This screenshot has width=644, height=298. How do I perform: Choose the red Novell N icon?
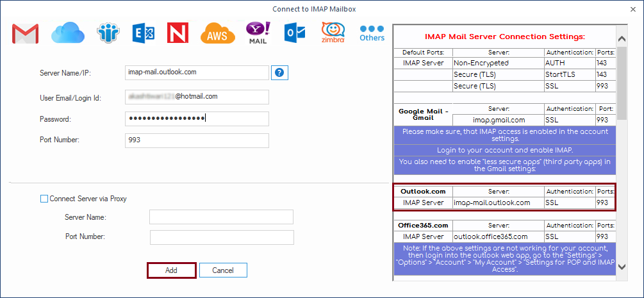[178, 33]
